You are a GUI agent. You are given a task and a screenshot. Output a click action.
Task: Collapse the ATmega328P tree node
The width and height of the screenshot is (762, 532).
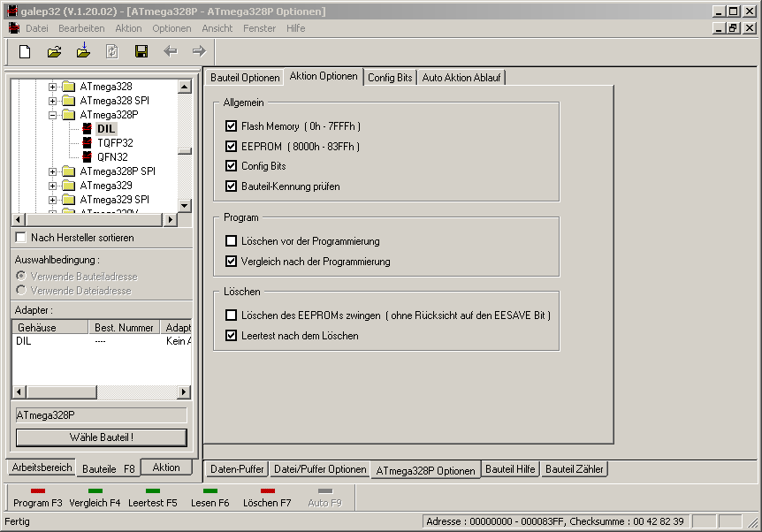52,115
